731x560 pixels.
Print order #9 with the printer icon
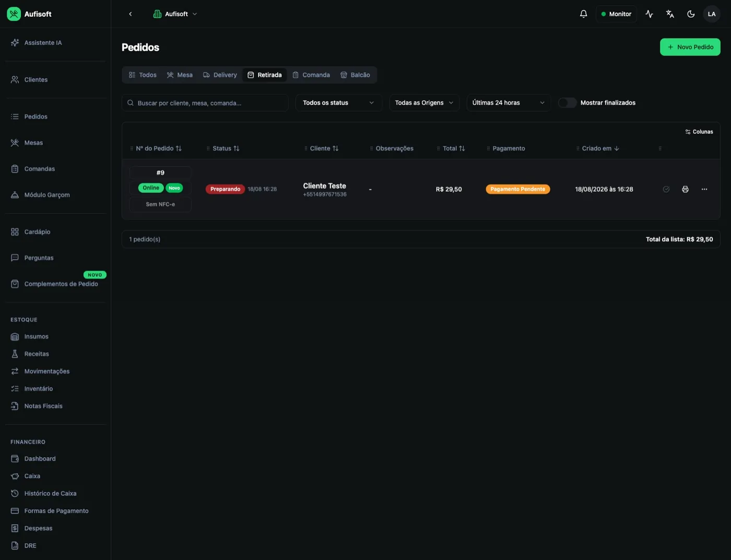685,189
